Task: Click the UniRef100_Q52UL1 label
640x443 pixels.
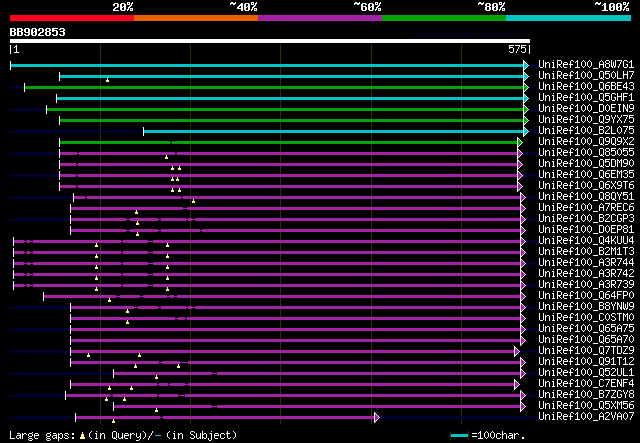Action: [586, 373]
